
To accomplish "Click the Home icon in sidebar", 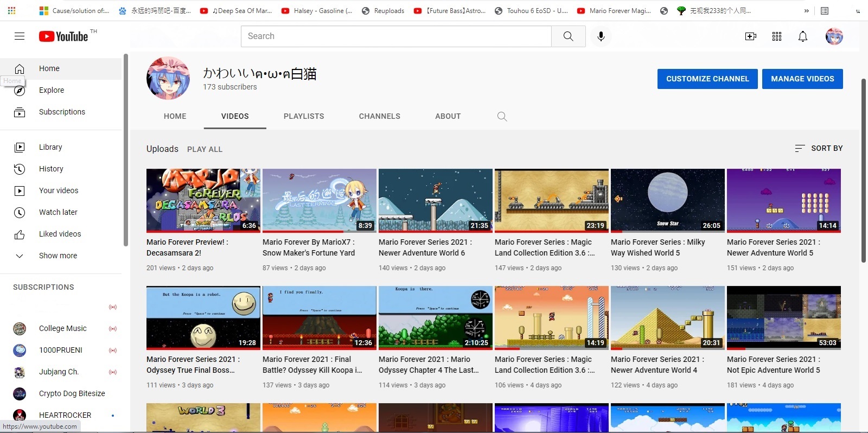I will pos(20,69).
